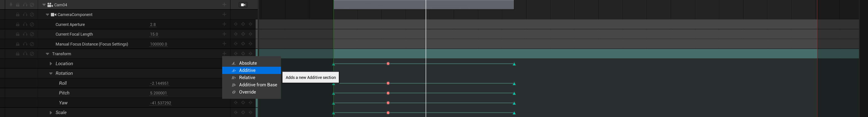Click the plus icon on CameraComponent row
Viewport: 868px width, 117px height.
(x=224, y=14)
